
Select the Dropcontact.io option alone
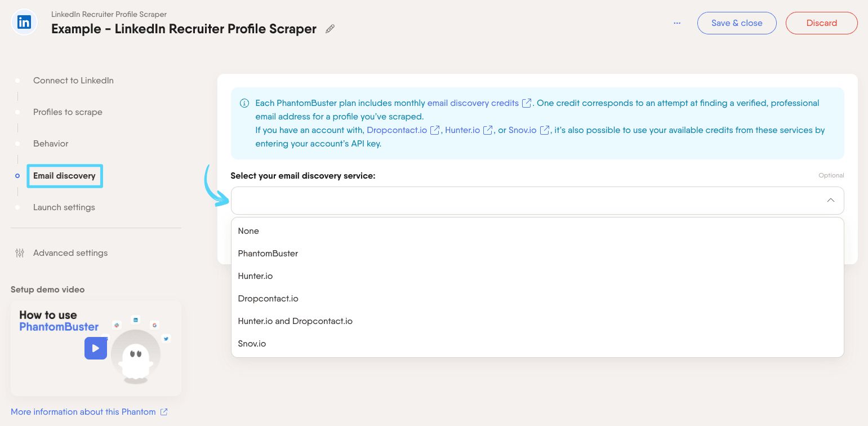(x=537, y=299)
